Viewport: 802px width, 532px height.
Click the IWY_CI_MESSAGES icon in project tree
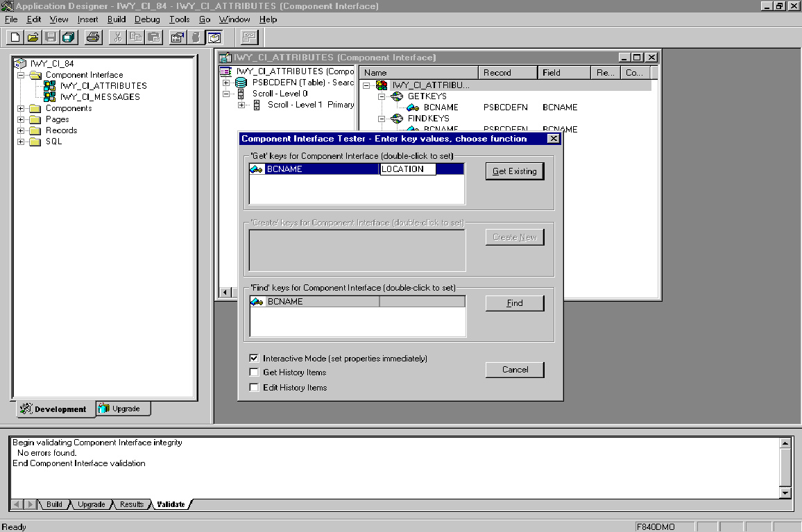[x=50, y=96]
